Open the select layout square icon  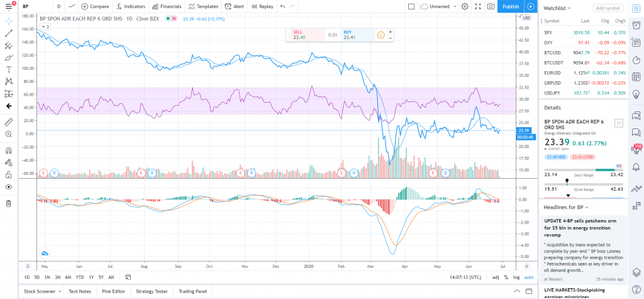(411, 6)
